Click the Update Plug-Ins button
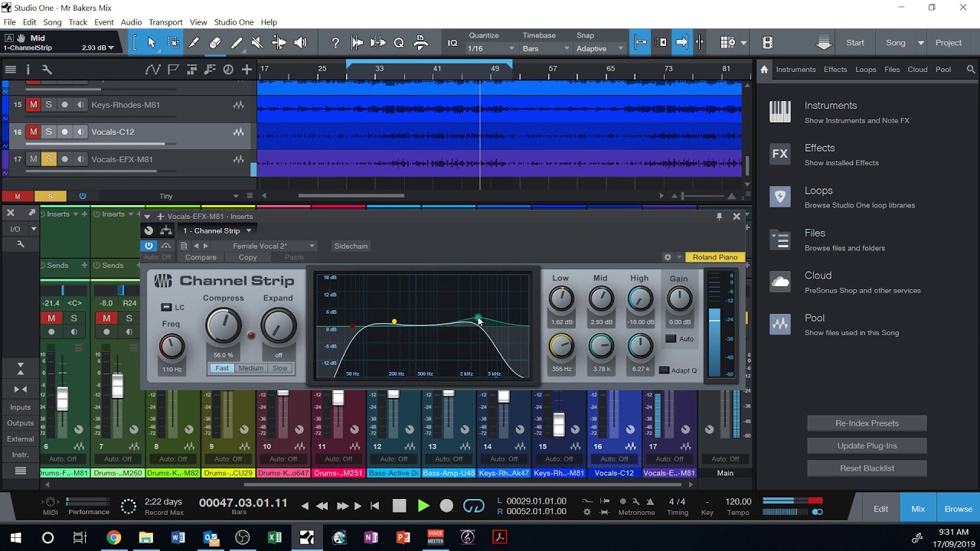Image resolution: width=980 pixels, height=551 pixels. (867, 445)
